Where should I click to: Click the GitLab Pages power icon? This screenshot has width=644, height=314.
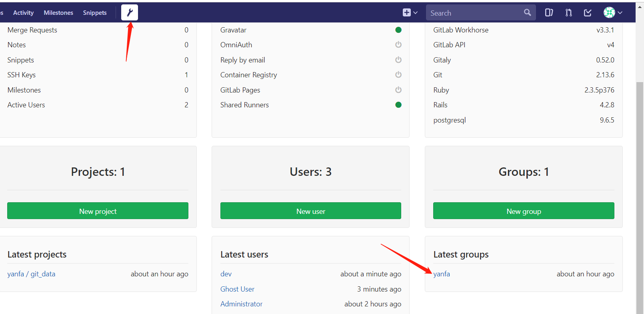pyautogui.click(x=398, y=90)
